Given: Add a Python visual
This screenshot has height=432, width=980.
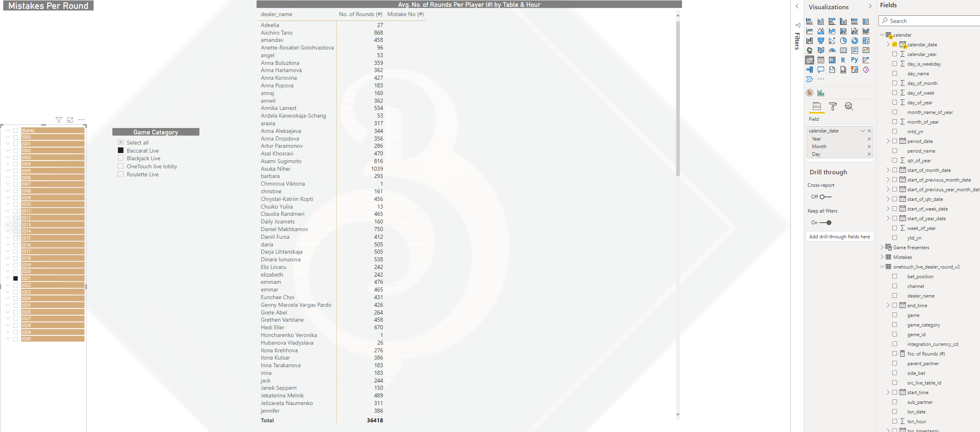Looking at the screenshot, I should tap(854, 60).
